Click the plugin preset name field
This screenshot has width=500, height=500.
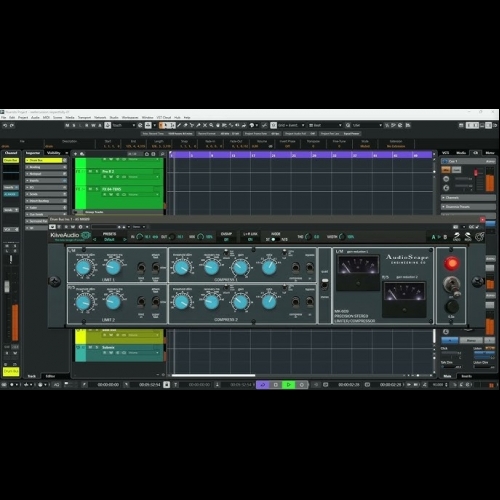[x=109, y=240]
